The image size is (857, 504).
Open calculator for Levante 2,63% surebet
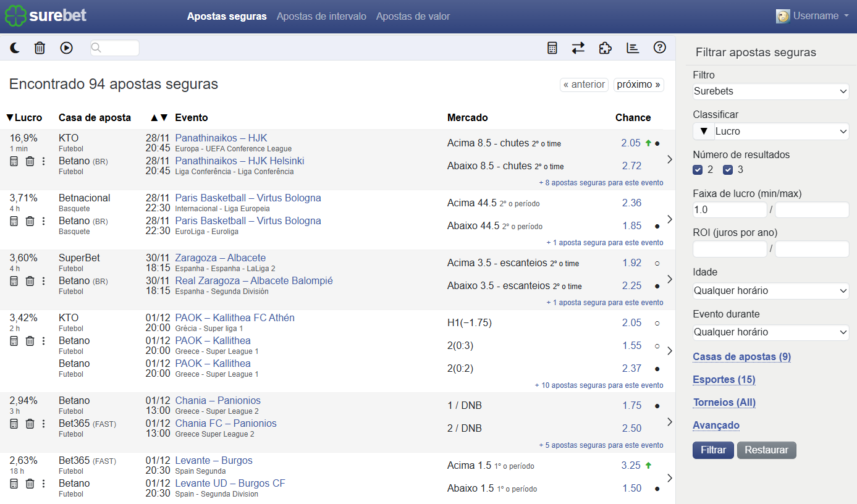click(14, 484)
